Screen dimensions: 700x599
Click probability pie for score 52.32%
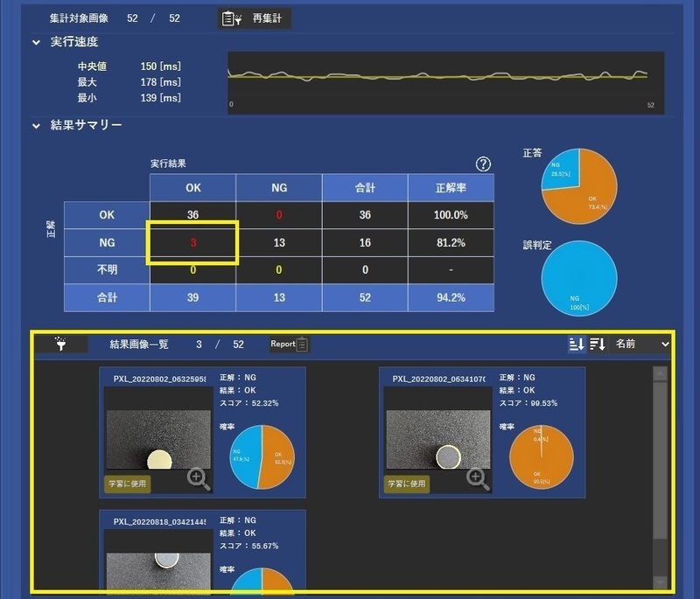click(x=262, y=457)
